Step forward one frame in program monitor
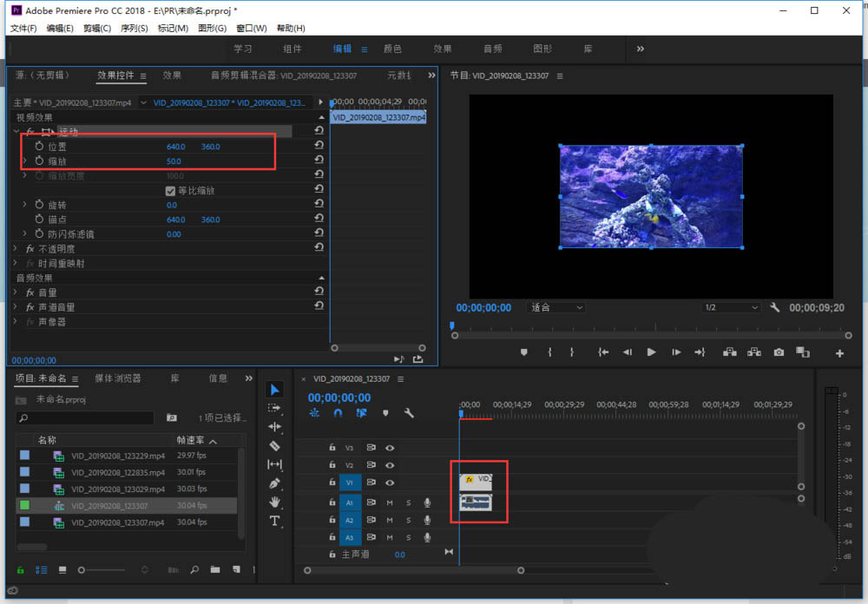The height and width of the screenshot is (604, 868). (676, 352)
